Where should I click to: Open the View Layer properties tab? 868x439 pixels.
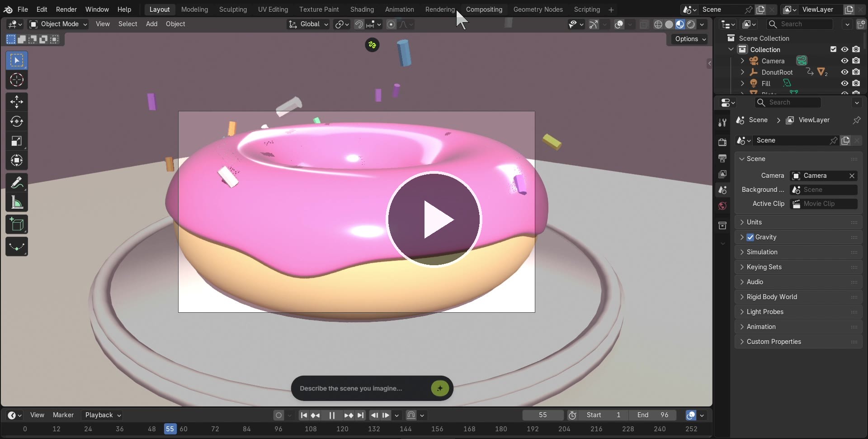coord(722,174)
